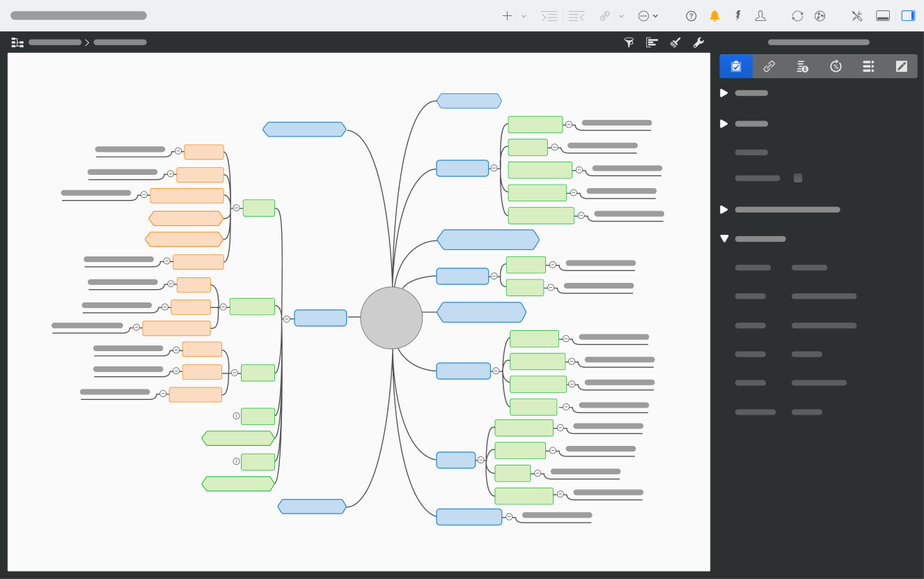Click the paperclip attachment icon
The height and width of the screenshot is (579, 924).
click(604, 15)
